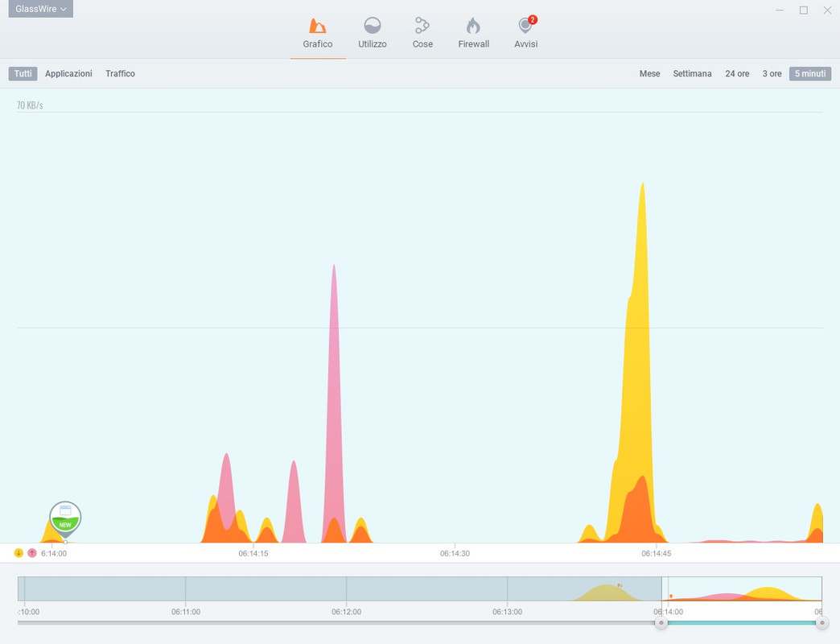
Task: Set time range to 24 ore
Action: click(737, 73)
